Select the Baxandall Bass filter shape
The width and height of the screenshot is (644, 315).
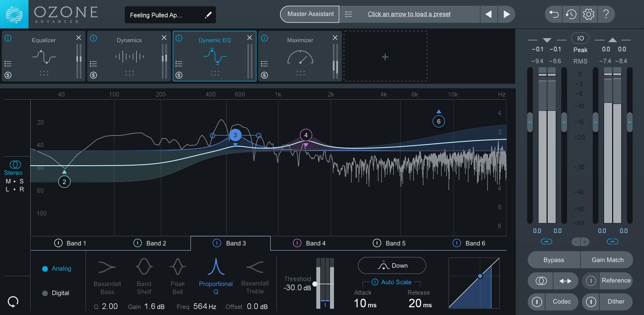107,267
